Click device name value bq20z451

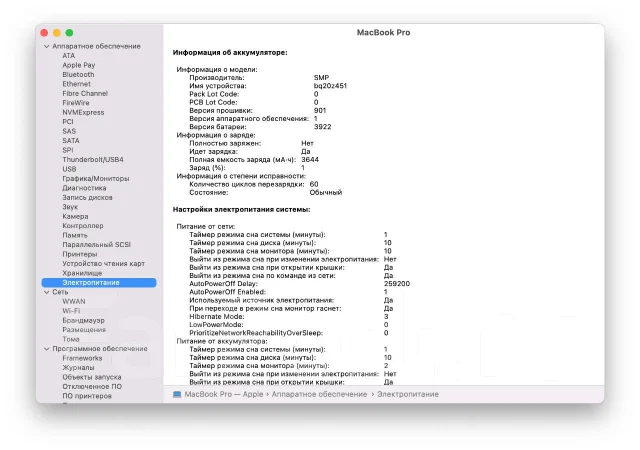pos(330,86)
